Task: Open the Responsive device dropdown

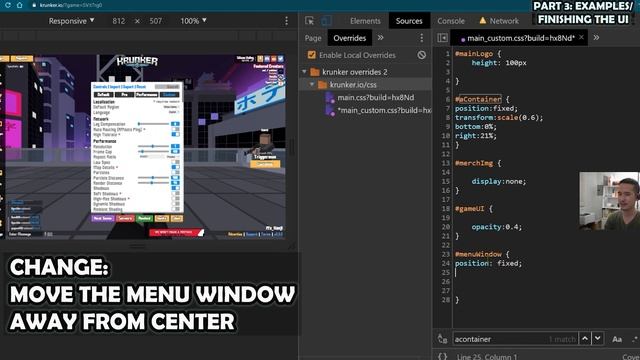Action: pyautogui.click(x=71, y=21)
